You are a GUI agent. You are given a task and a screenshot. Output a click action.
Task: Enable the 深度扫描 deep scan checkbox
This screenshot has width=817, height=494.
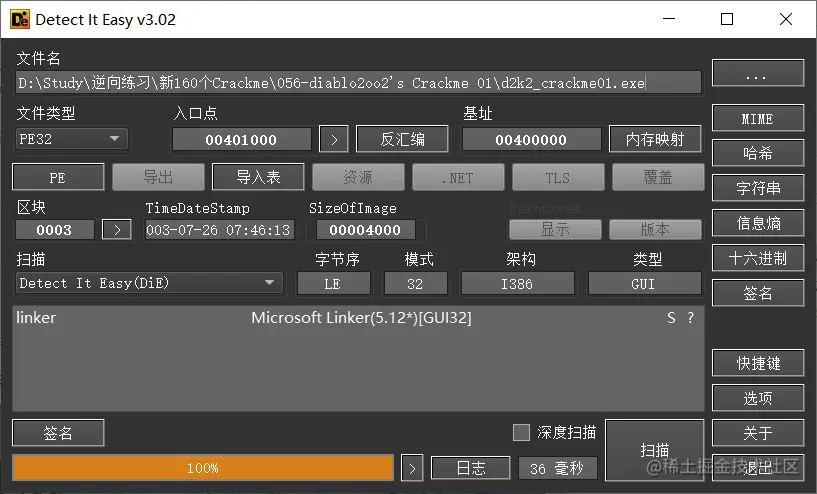521,432
